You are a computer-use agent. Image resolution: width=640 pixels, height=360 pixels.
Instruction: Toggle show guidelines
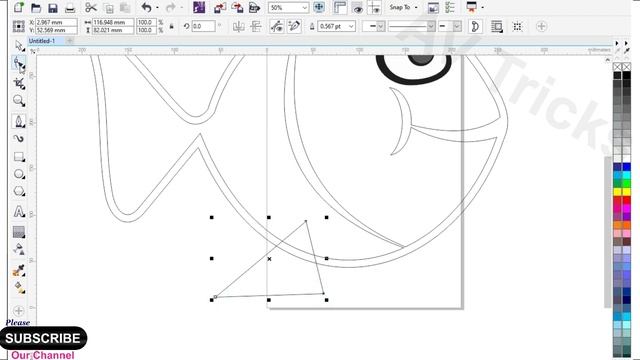pyautogui.click(x=374, y=7)
